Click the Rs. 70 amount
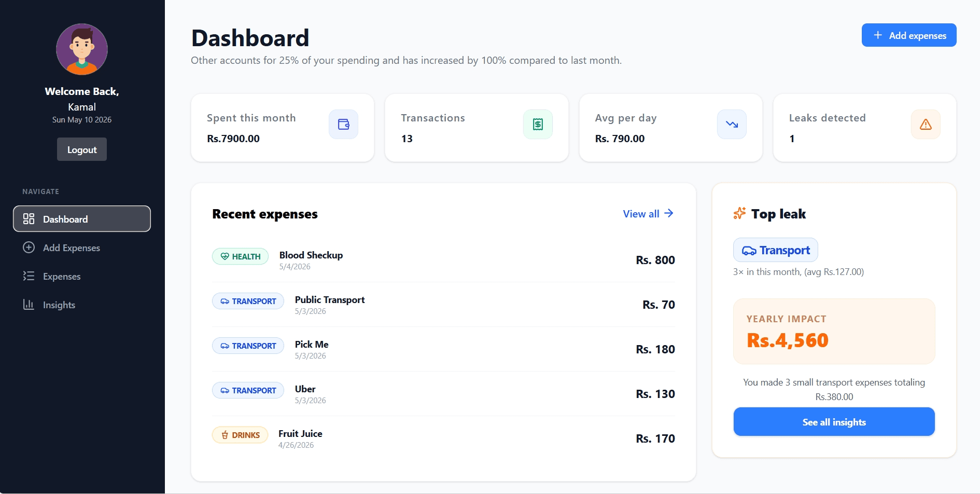This screenshot has height=494, width=980. (659, 305)
